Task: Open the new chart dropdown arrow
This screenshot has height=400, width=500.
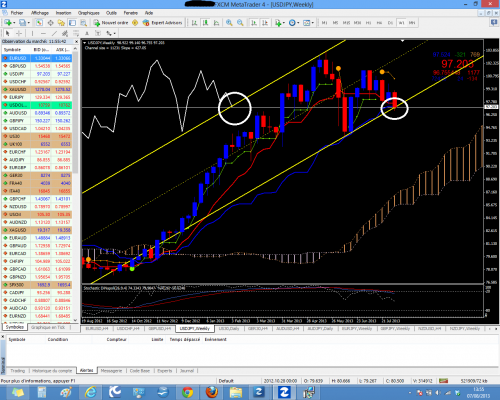Action: coord(14,23)
